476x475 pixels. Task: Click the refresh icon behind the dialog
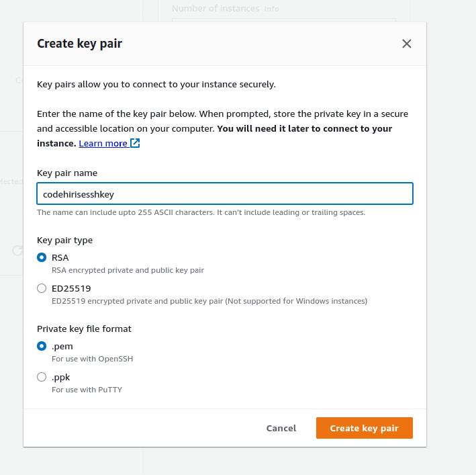[17, 251]
